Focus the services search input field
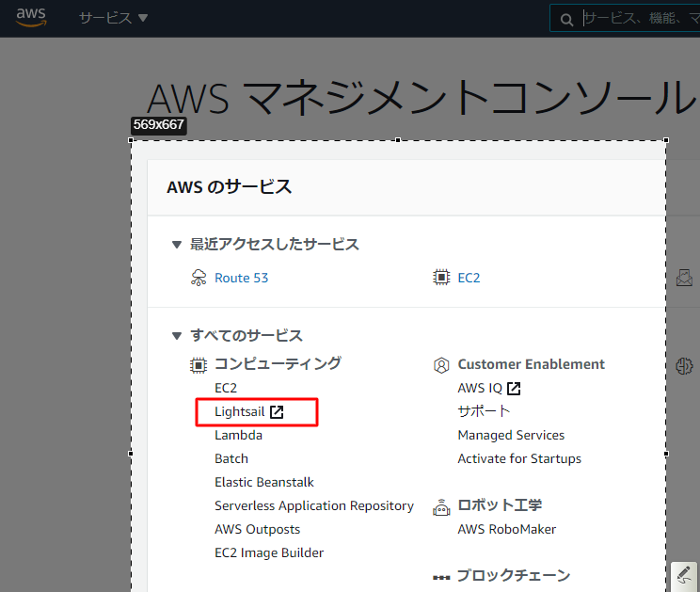 coord(640,19)
